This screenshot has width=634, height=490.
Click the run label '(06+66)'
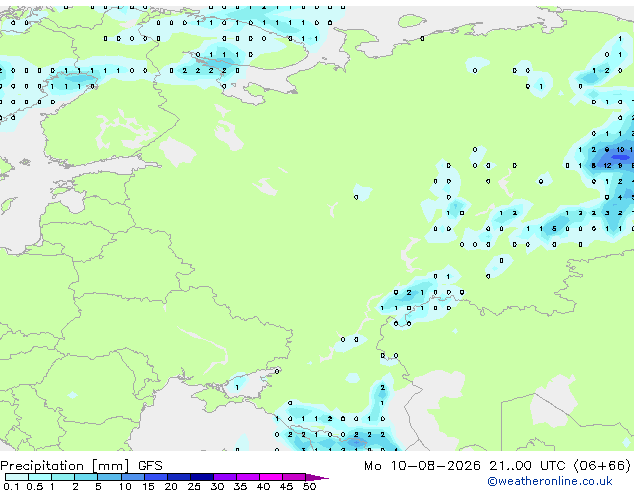point(602,466)
